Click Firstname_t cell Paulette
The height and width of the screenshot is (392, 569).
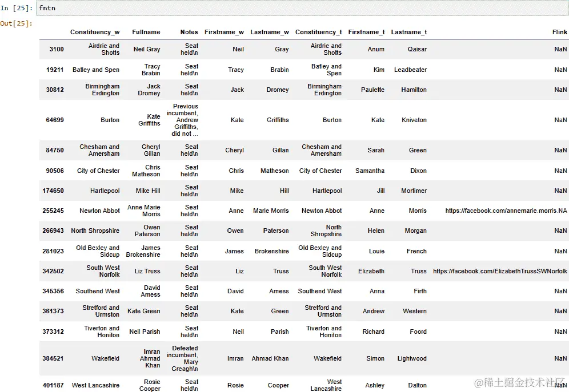click(x=372, y=90)
